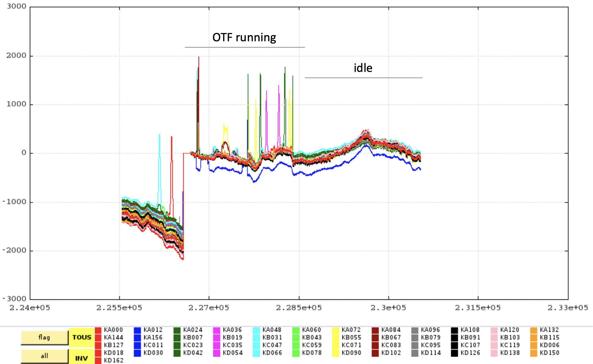Screen dimensions: 593x364
Task: Select the cyan swatch beside KD066
Action: (256, 353)
